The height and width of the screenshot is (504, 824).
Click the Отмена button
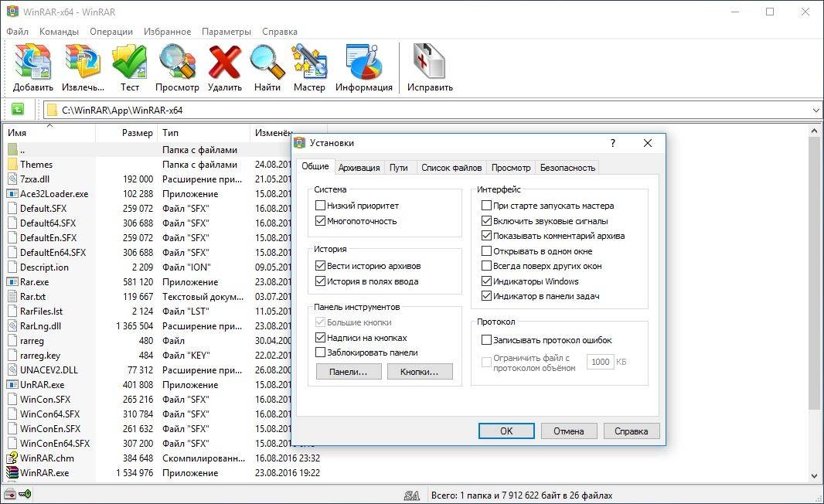coord(569,431)
